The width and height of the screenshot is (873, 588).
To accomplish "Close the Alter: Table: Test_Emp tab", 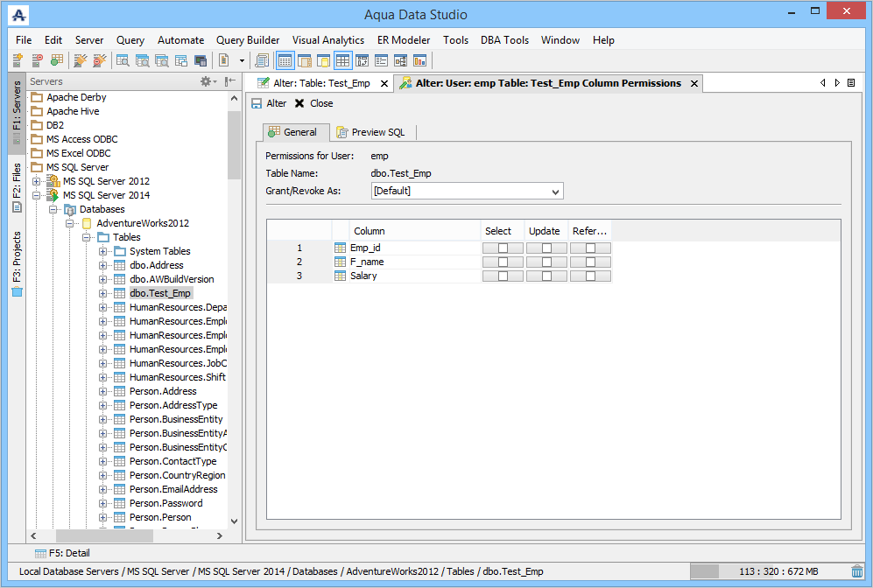I will point(384,83).
